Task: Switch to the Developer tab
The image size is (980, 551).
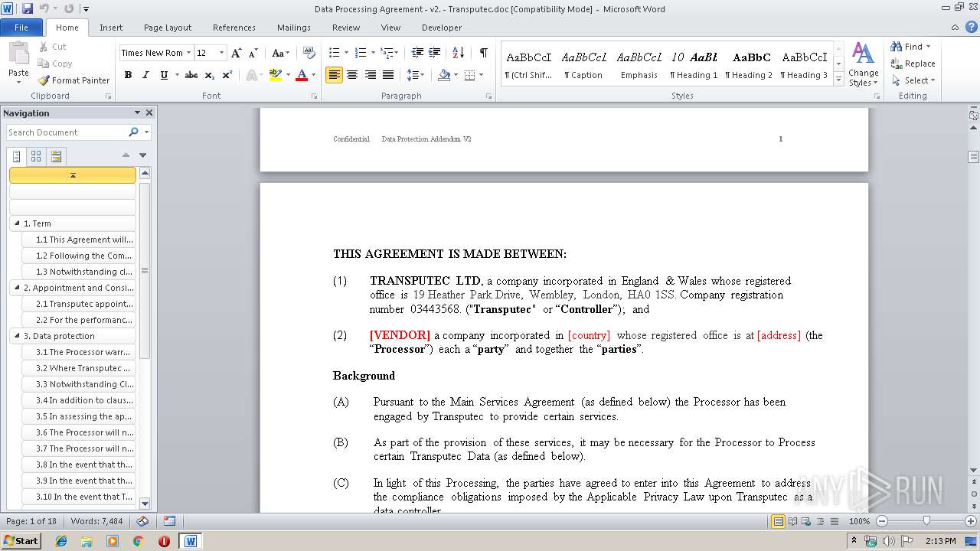Action: click(442, 28)
